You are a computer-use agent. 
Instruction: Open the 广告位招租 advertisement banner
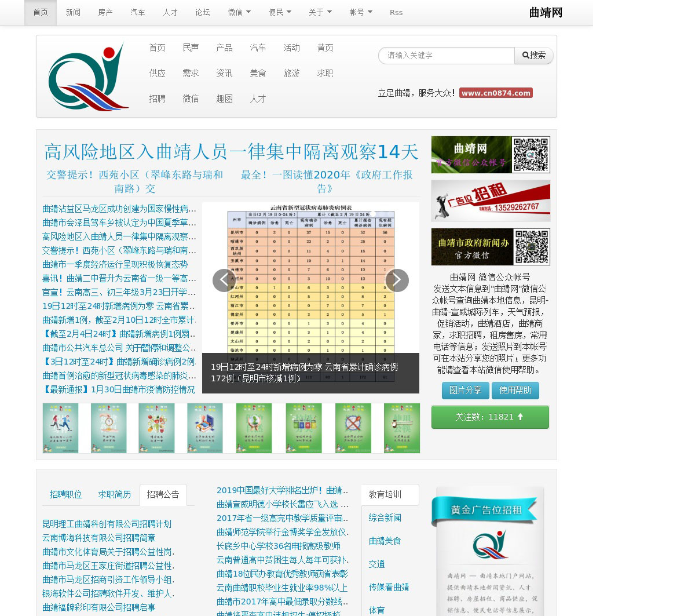pyautogui.click(x=491, y=201)
